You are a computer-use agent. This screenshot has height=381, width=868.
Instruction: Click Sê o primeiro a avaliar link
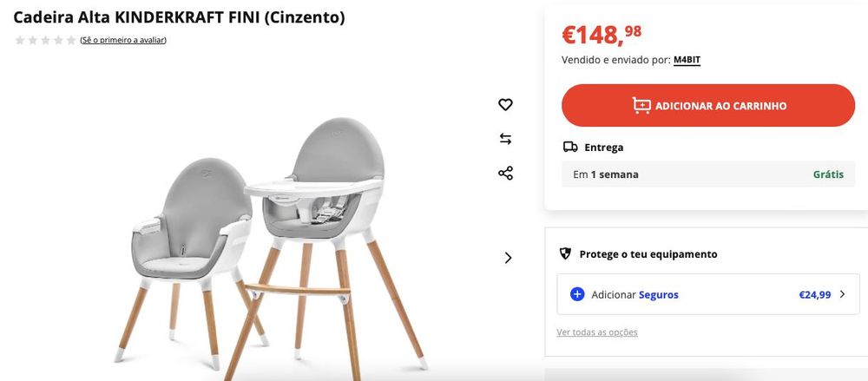[123, 40]
